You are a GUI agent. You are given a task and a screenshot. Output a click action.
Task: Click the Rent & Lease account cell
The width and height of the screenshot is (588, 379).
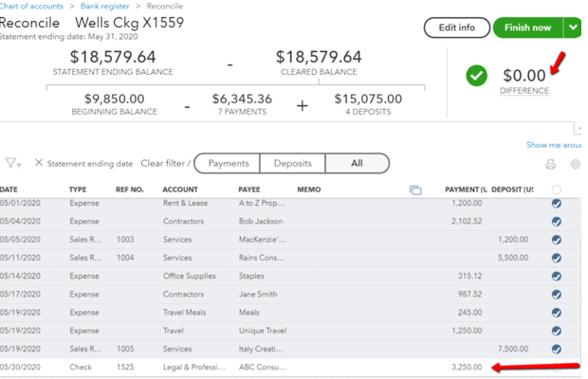click(x=185, y=203)
